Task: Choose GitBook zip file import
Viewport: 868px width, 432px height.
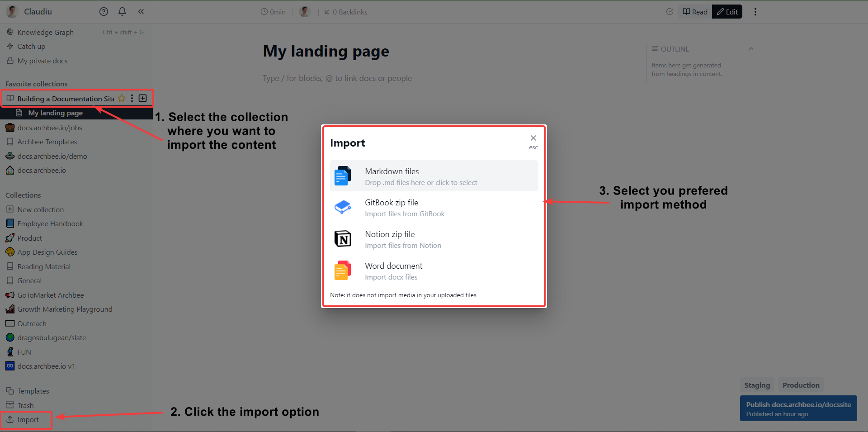Action: pyautogui.click(x=433, y=207)
